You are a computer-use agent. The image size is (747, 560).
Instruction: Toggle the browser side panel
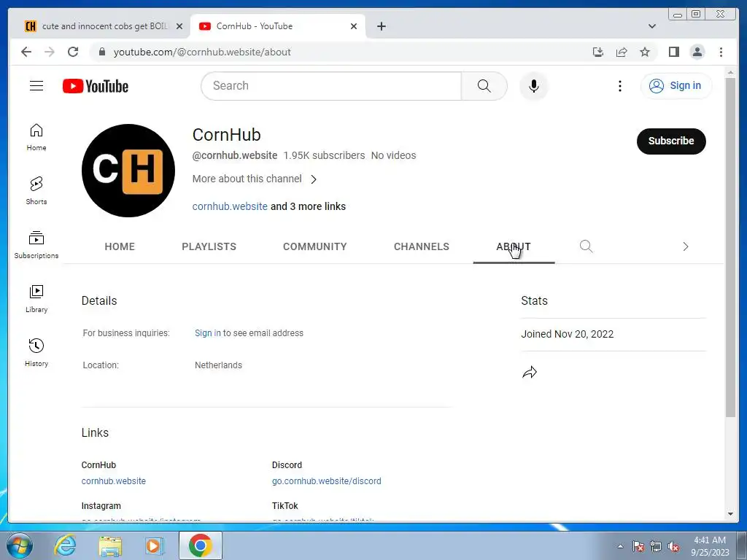tap(673, 52)
